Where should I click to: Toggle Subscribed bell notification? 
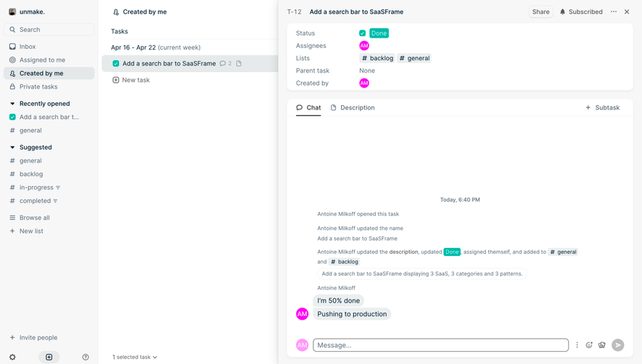click(581, 12)
